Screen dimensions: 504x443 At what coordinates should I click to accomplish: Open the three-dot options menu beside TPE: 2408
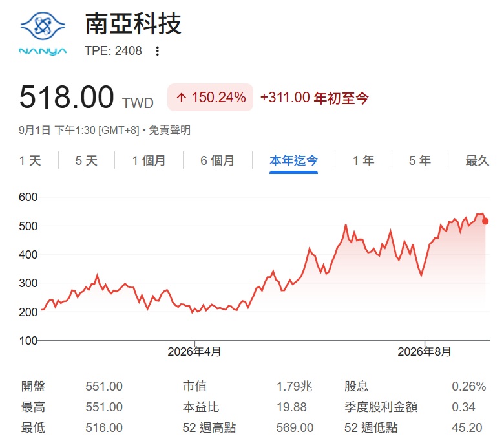[x=158, y=51]
